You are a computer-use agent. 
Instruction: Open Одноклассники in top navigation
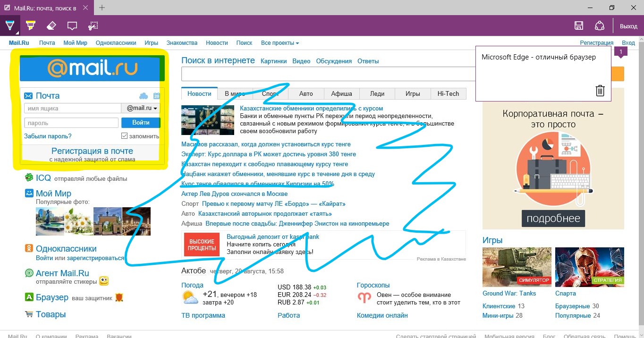116,43
